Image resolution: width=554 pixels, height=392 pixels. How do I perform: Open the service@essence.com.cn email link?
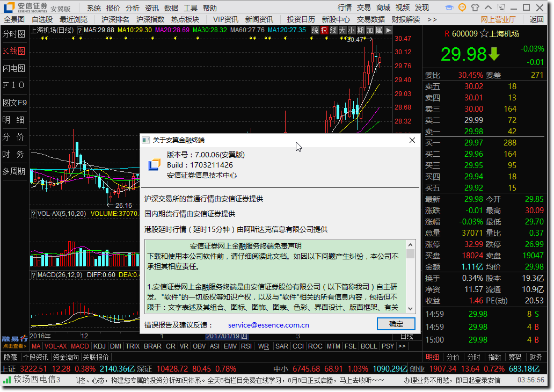click(268, 325)
